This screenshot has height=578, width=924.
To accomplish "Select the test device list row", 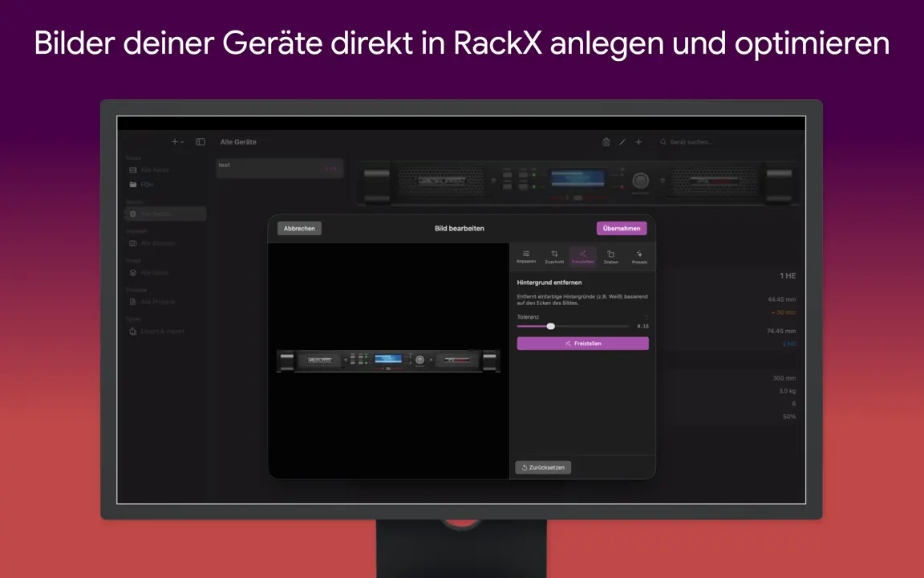I will coord(279,168).
